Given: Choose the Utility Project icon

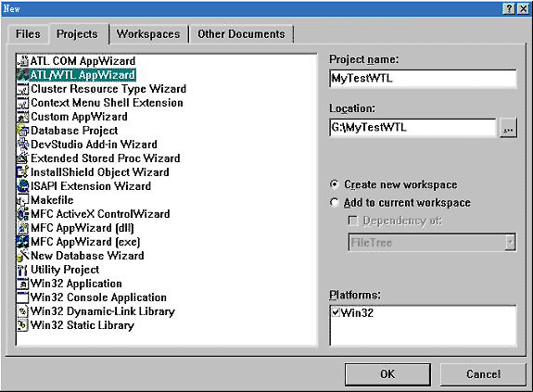Looking at the screenshot, I should [23, 270].
